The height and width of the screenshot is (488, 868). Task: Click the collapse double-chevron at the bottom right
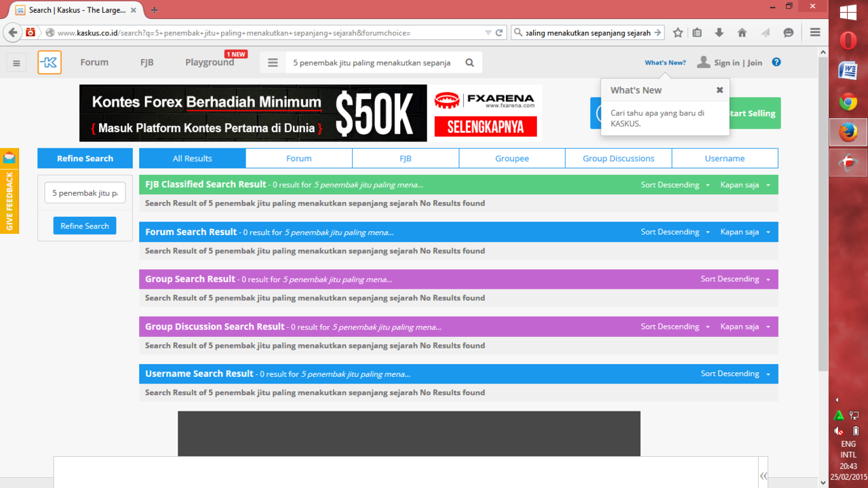tap(764, 476)
